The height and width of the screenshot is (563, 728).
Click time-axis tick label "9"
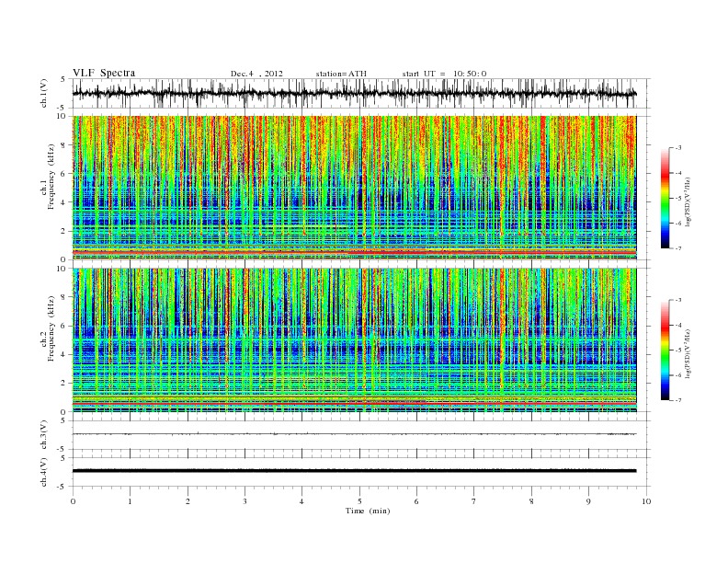pyautogui.click(x=588, y=501)
